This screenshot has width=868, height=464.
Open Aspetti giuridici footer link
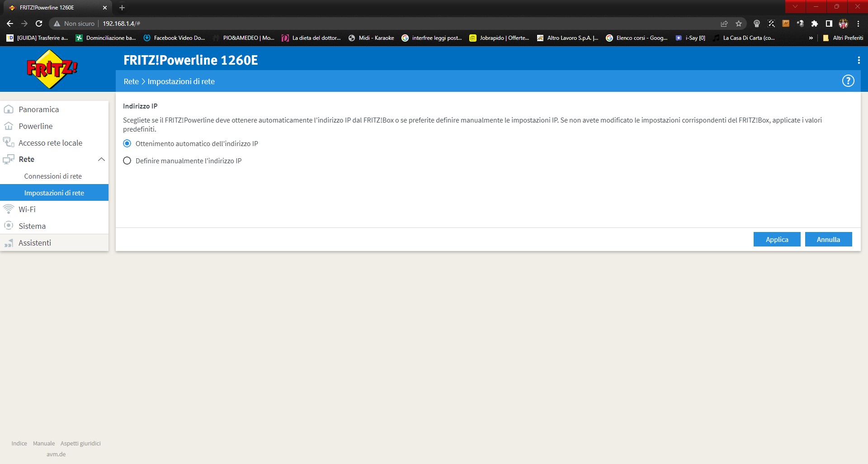pyautogui.click(x=80, y=443)
